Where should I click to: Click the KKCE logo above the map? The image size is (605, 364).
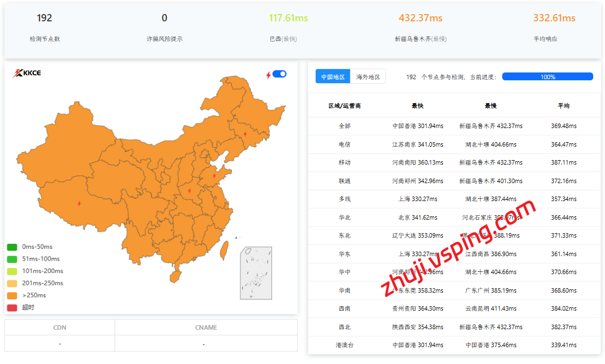click(x=26, y=73)
